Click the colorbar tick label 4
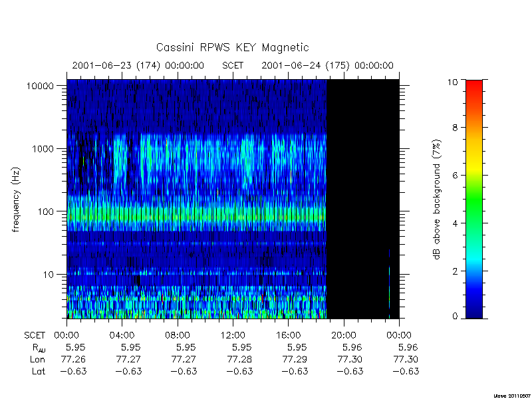The image size is (532, 399). 455,223
